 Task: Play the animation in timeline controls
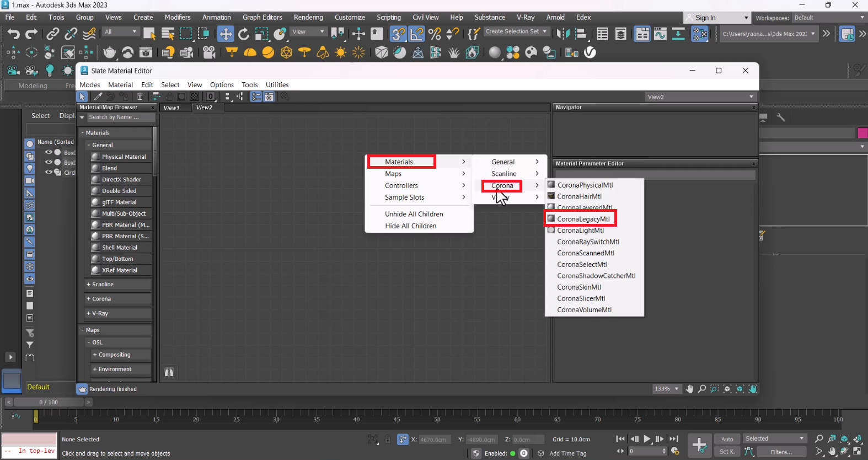click(647, 439)
